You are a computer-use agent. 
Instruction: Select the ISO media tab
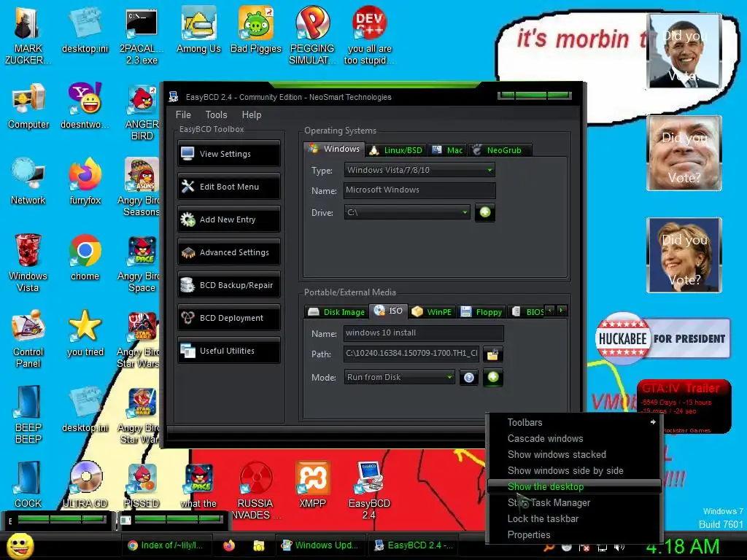tap(389, 311)
